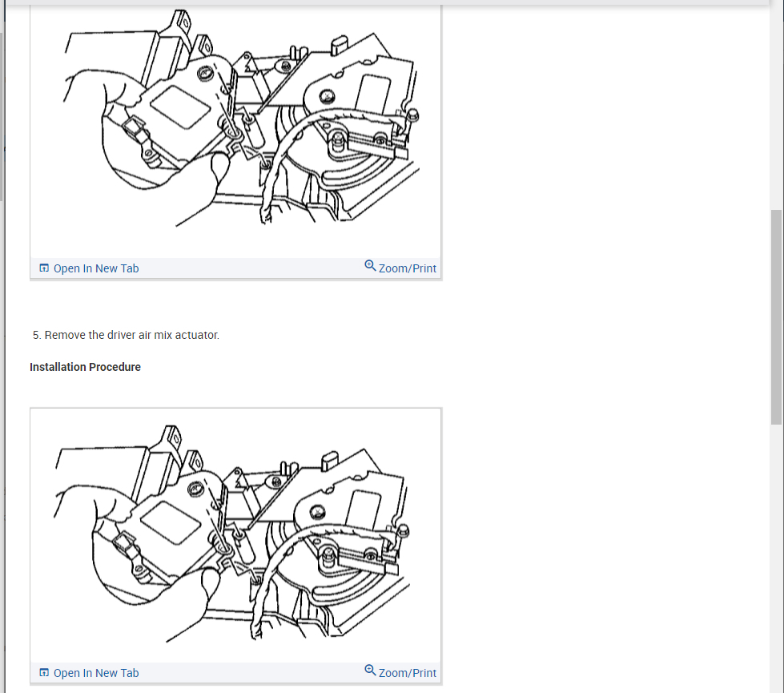Click the magnifier icon under the lower diagram
This screenshot has width=784, height=693.
click(x=370, y=670)
